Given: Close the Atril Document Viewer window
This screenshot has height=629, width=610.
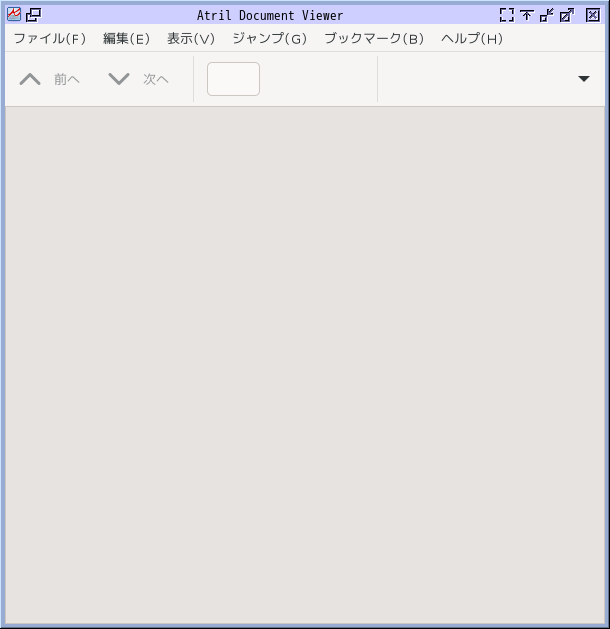Looking at the screenshot, I should [593, 15].
